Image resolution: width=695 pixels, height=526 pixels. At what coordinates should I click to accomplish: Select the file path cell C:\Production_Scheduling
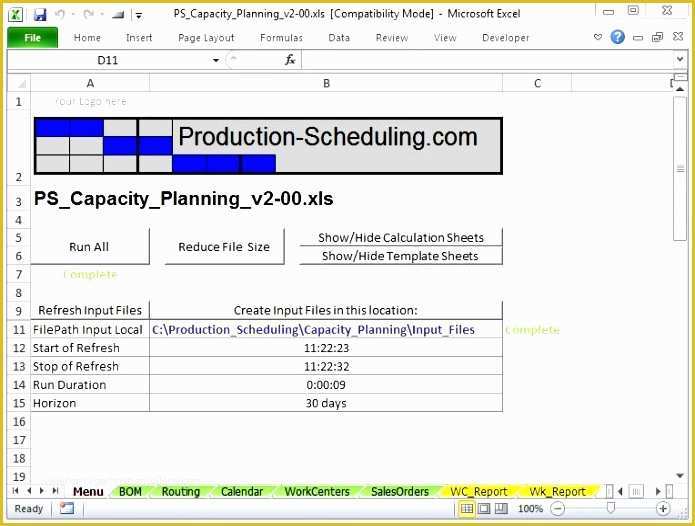click(x=326, y=330)
